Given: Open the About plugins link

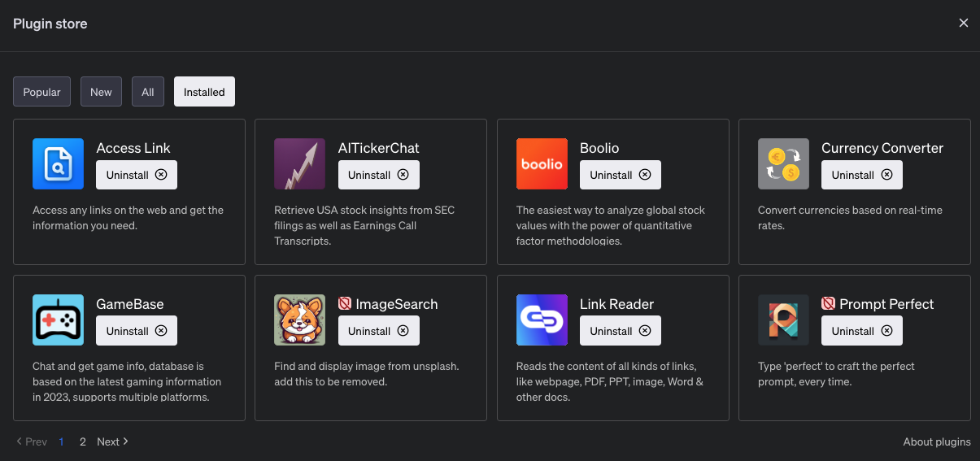Looking at the screenshot, I should click(x=937, y=442).
